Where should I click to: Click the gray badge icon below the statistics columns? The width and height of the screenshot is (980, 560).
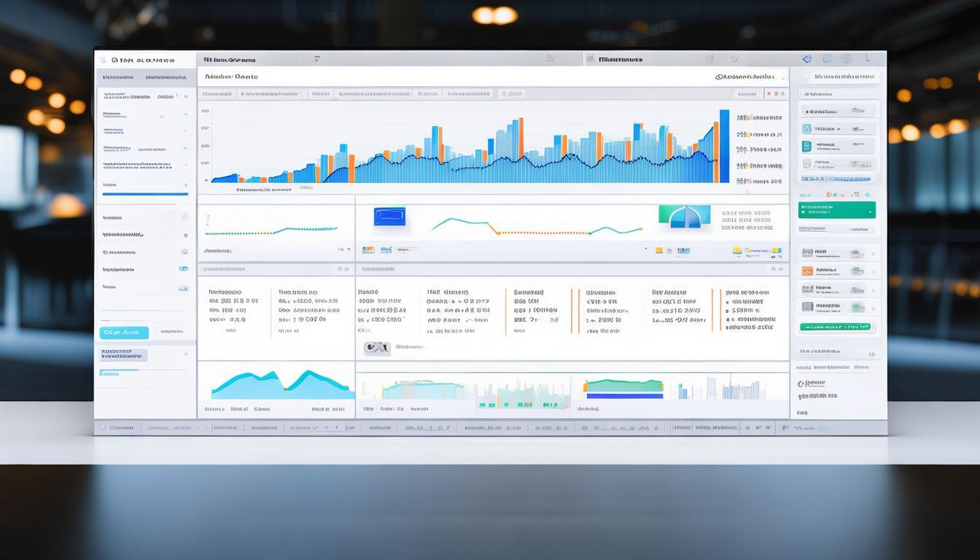[x=377, y=349]
